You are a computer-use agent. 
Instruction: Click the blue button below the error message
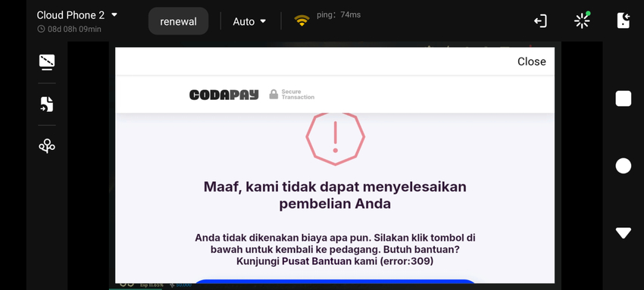pos(335,282)
